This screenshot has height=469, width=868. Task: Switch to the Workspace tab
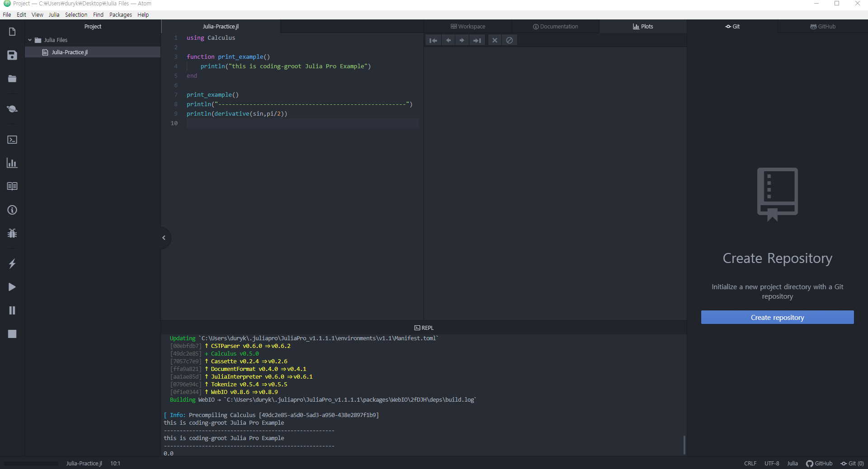[468, 26]
